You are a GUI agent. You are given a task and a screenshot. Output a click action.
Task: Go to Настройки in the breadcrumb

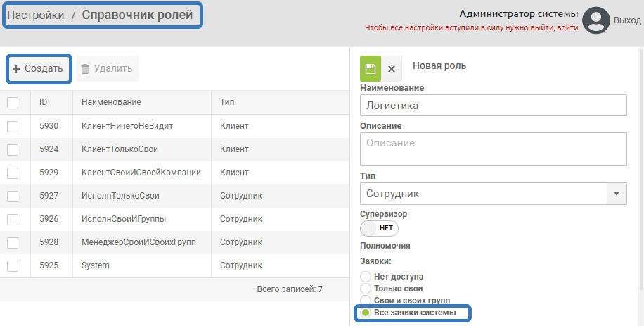click(x=35, y=15)
